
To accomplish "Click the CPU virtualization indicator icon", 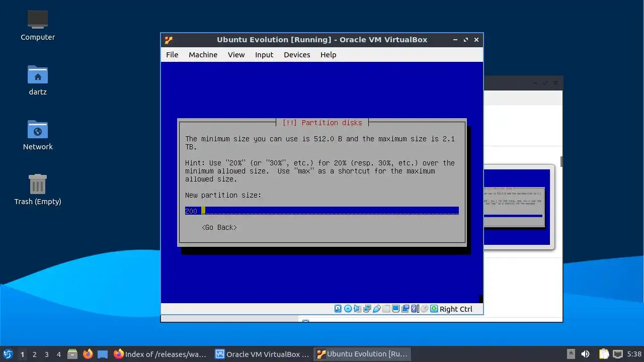I will (x=415, y=309).
